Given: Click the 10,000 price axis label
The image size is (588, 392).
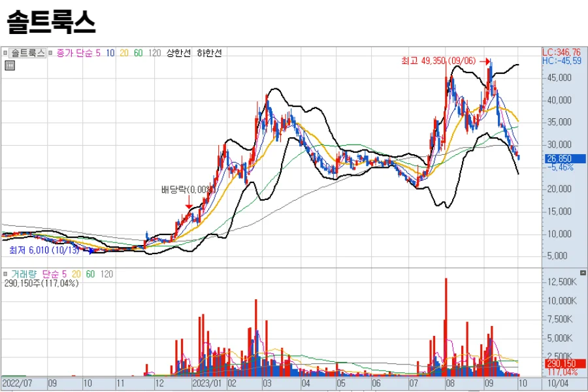Looking at the screenshot, I should (x=559, y=234).
